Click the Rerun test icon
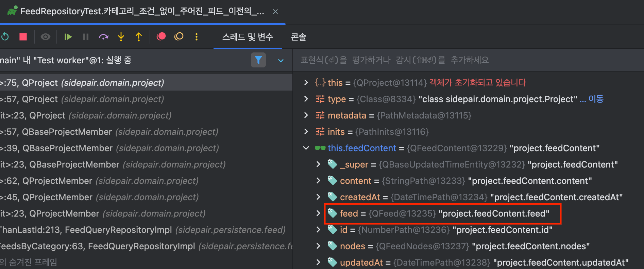This screenshot has height=269, width=644. (5, 37)
